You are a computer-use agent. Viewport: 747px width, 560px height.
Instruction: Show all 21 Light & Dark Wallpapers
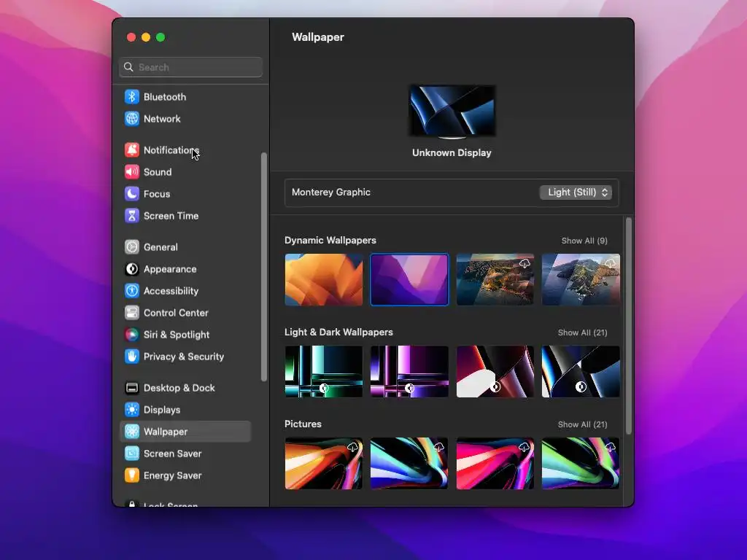582,332
